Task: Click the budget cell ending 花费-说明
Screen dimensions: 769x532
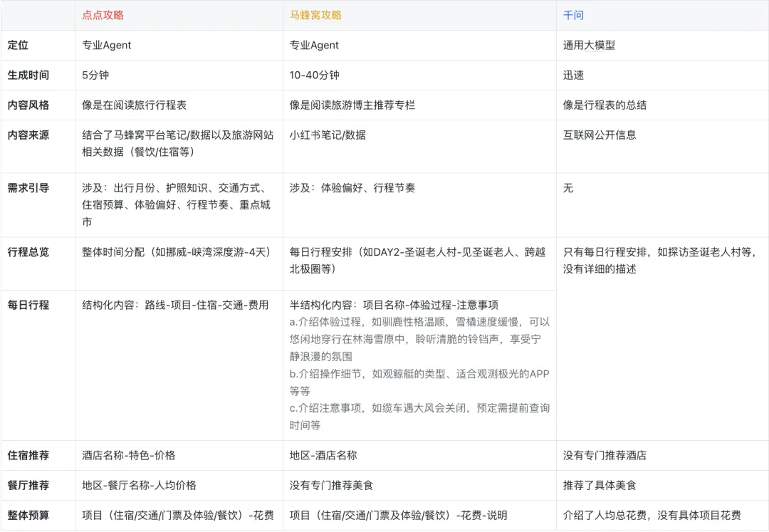Action: point(398,516)
